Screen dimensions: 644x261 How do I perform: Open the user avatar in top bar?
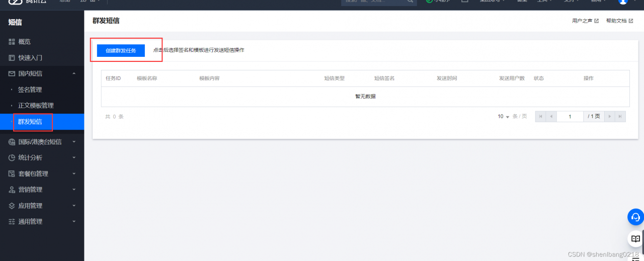pos(623,2)
